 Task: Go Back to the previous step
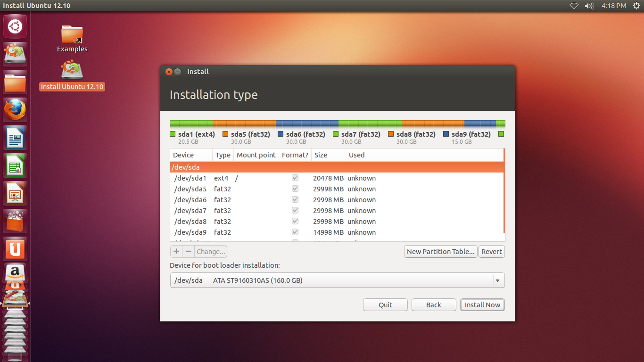434,304
